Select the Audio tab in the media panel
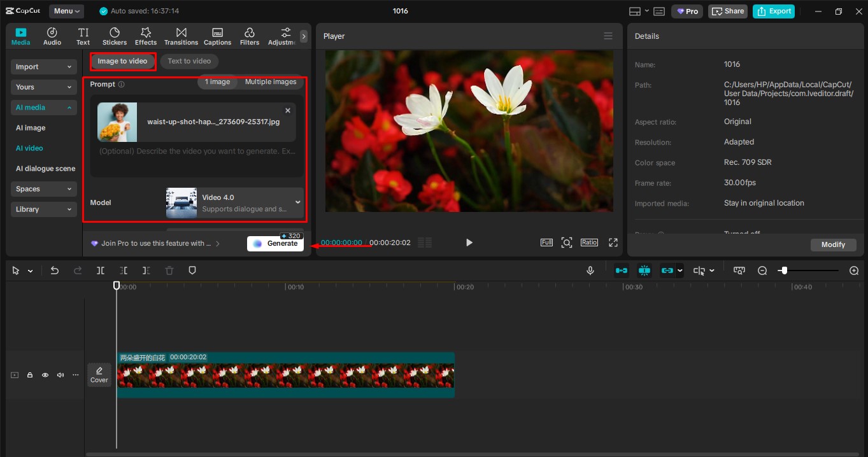 (52, 35)
